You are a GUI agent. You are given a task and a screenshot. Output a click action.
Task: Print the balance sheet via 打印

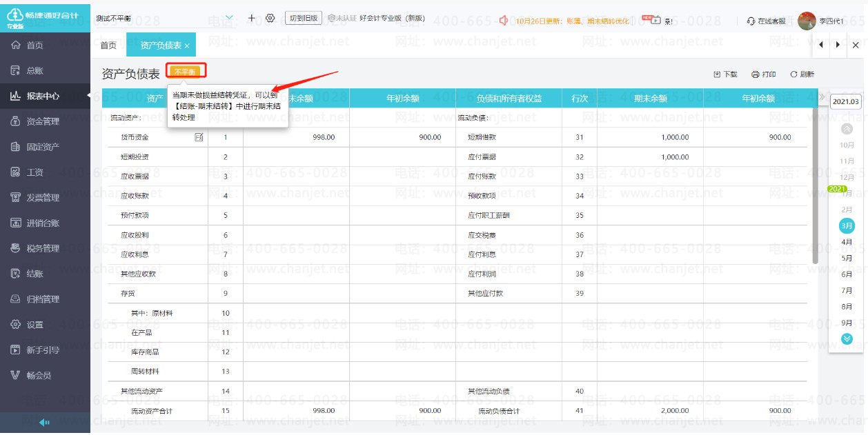coord(764,74)
